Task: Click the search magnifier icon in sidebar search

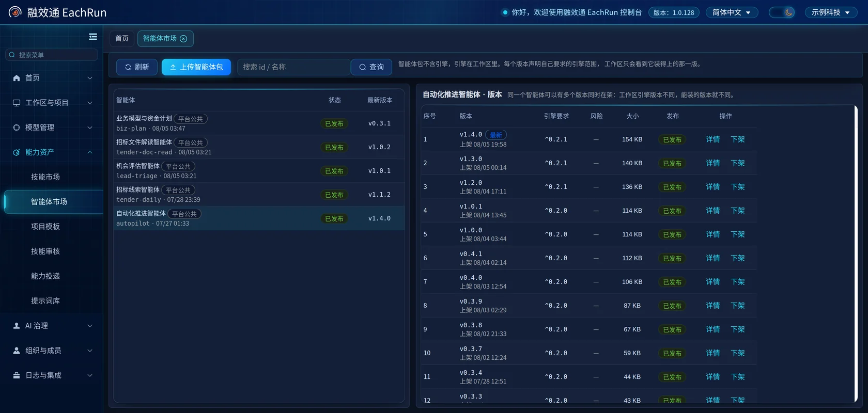Action: point(12,55)
